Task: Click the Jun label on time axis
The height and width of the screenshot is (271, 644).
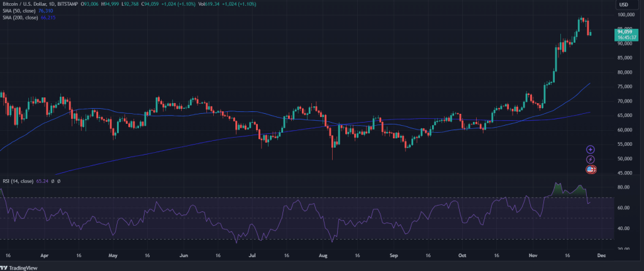Action: tap(184, 255)
